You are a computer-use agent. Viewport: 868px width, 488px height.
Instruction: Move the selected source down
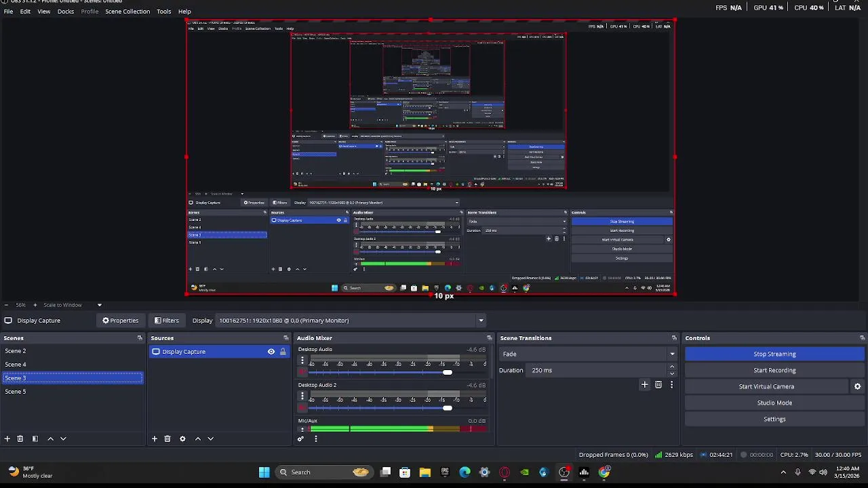(x=210, y=439)
